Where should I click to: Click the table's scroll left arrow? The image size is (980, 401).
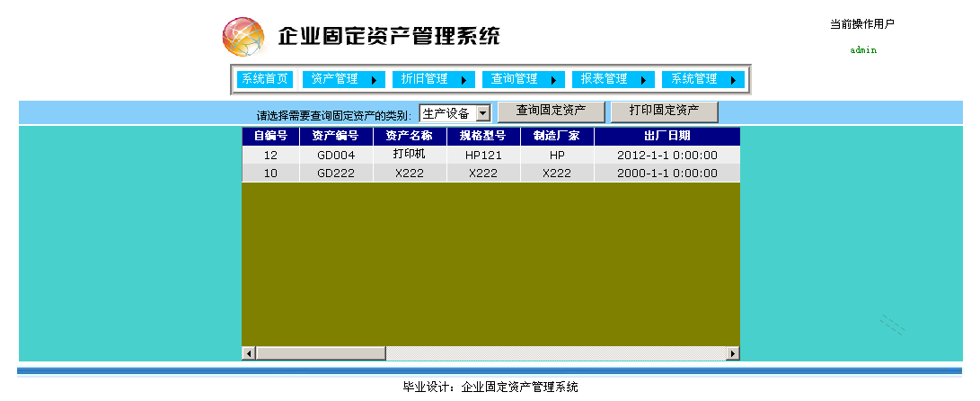click(249, 353)
